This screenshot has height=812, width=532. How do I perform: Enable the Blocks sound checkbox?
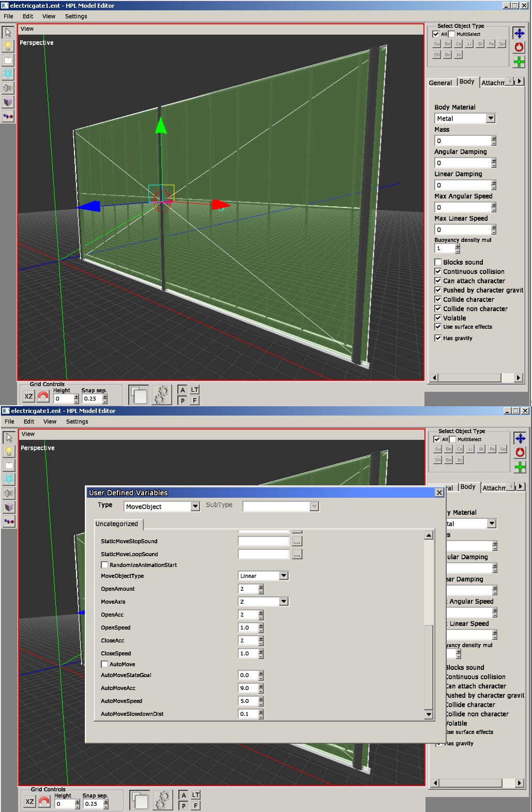438,262
